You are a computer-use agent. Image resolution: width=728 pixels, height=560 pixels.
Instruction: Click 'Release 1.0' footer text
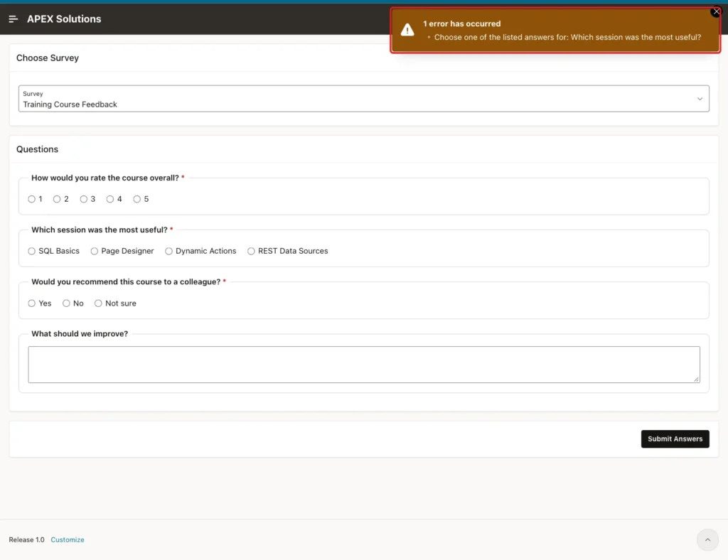click(x=26, y=539)
